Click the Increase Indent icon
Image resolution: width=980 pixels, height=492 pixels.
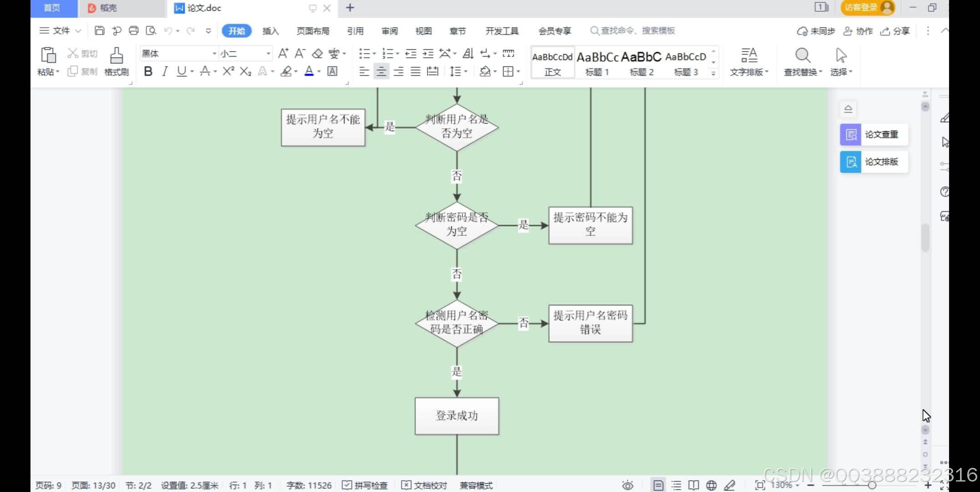[428, 53]
